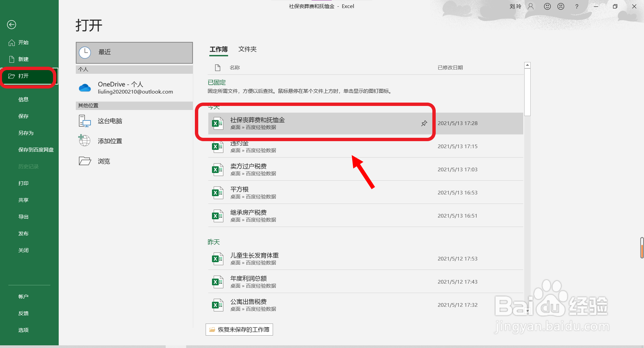This screenshot has width=644, height=348.
Task: Select 这台电脑 computer location
Action: 110,121
